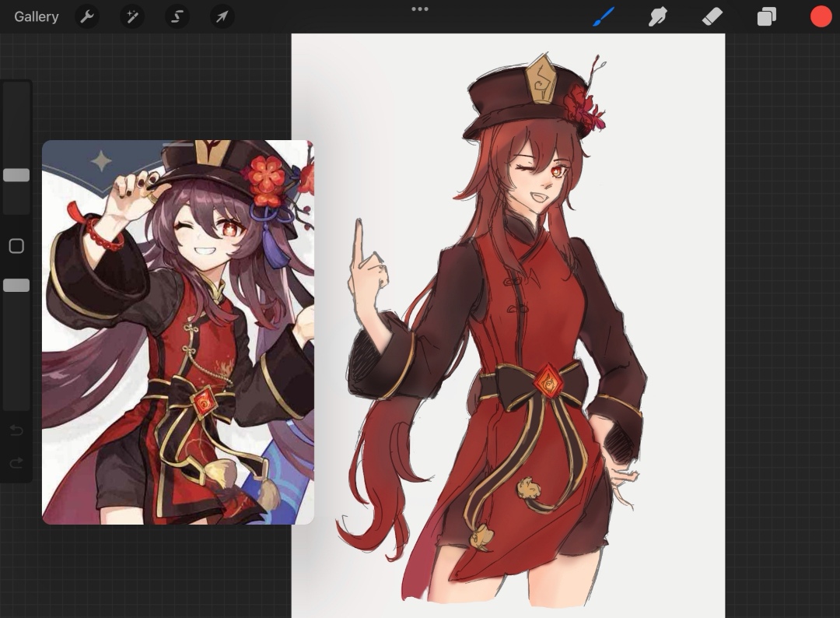Tap the square Modify button in sidebar
This screenshot has width=840, height=618.
click(16, 246)
